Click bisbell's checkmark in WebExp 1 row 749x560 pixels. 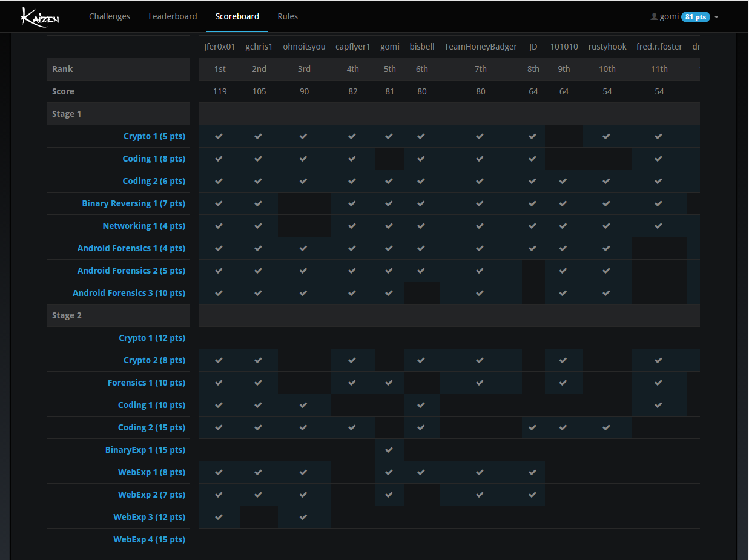coord(421,472)
